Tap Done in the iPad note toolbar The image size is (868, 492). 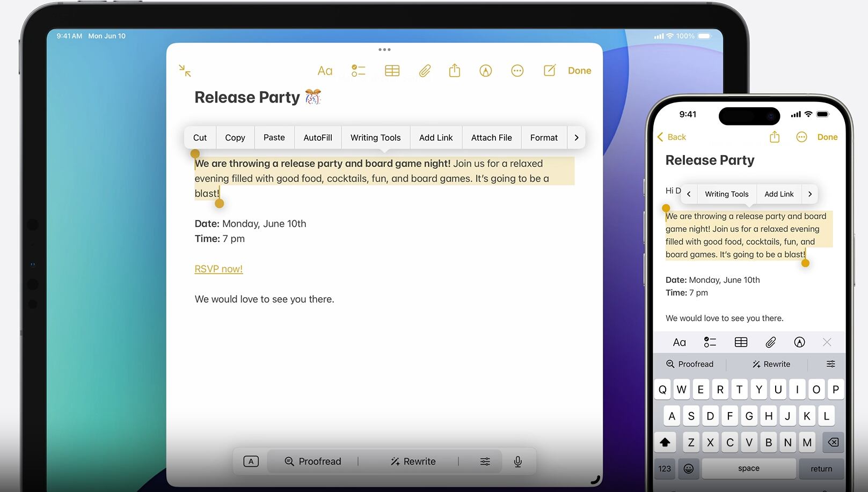[580, 71]
